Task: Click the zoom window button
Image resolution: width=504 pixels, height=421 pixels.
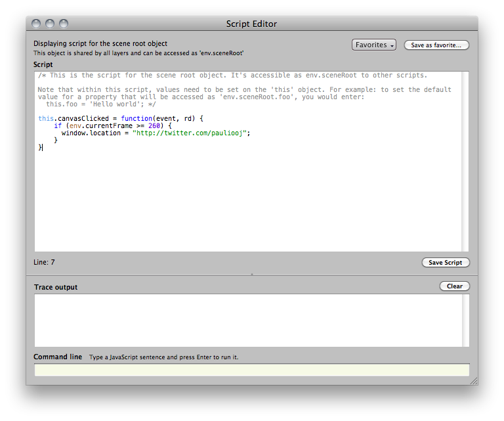Action: tap(64, 24)
